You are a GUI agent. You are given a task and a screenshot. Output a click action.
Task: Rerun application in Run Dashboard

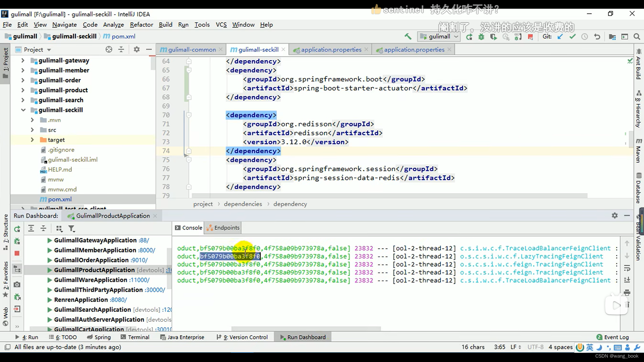coord(17,229)
